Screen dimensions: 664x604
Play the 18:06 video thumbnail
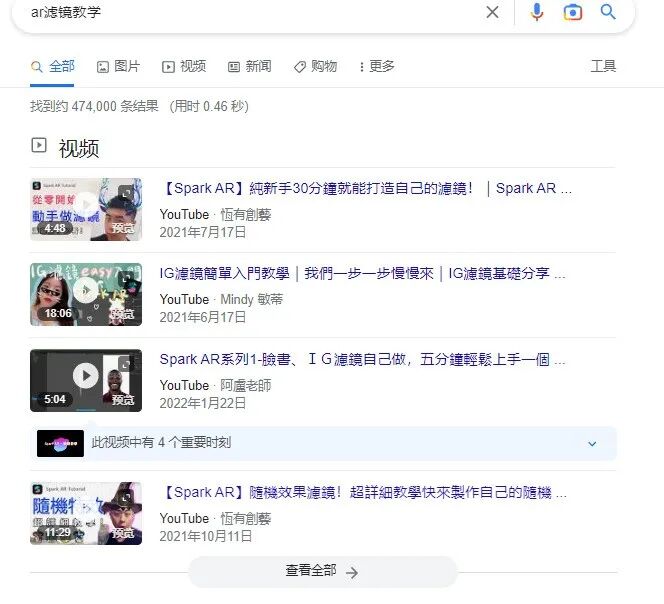(x=86, y=294)
